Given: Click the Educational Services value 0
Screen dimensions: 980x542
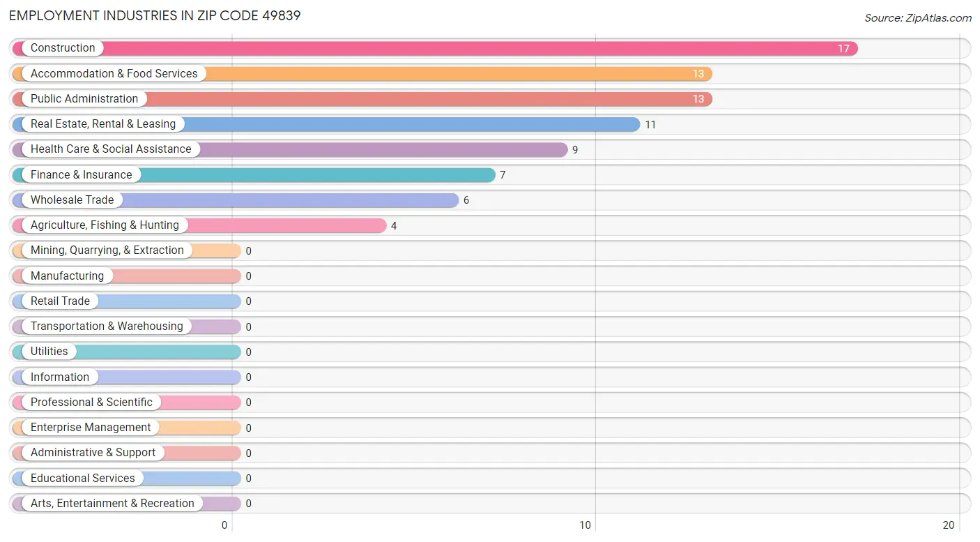Looking at the screenshot, I should pos(249,479).
